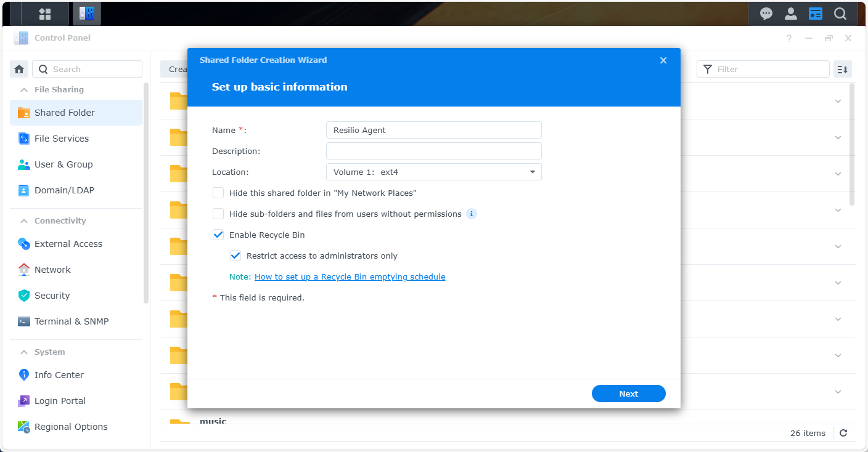This screenshot has width=868, height=452.
Task: Check Hide this shared folder in My Network Places
Action: pyautogui.click(x=218, y=193)
